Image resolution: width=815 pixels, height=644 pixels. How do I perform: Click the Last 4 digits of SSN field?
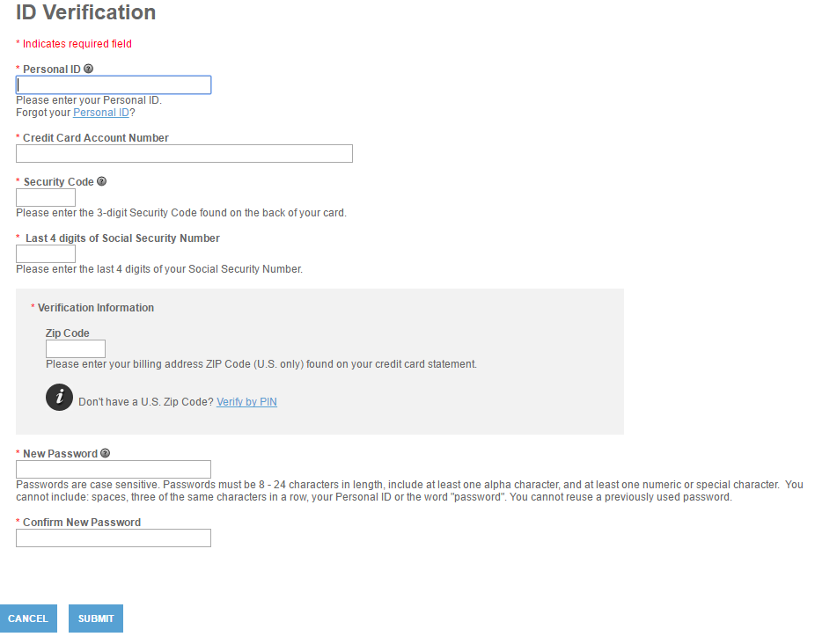[x=46, y=254]
